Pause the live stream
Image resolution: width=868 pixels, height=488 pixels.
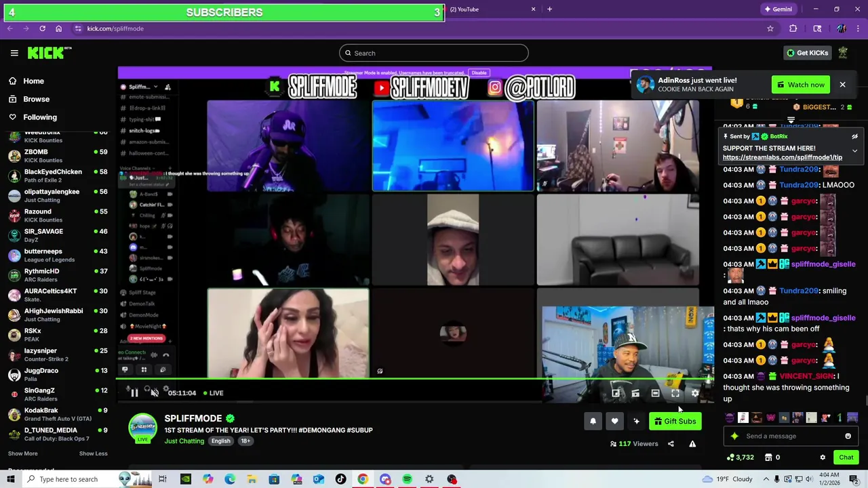tap(134, 393)
